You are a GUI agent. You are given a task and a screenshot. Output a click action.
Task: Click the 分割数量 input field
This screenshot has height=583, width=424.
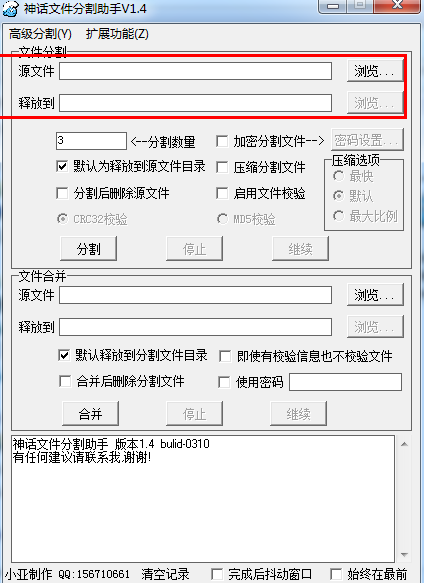91,141
